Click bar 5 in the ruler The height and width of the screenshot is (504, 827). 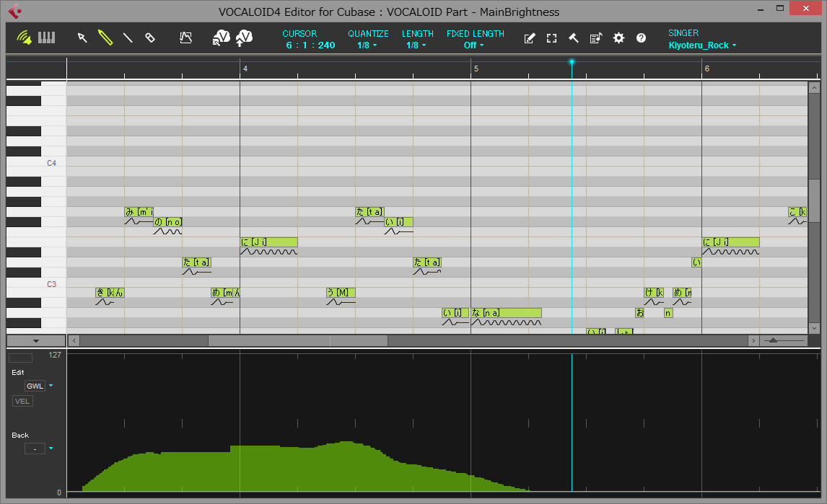[x=476, y=68]
